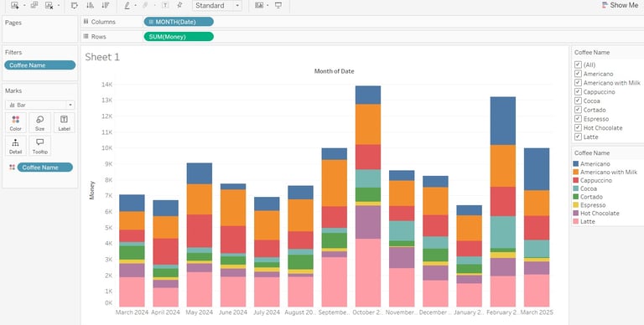Click the March 2025 axis label
This screenshot has height=325, width=644.
(x=537, y=312)
